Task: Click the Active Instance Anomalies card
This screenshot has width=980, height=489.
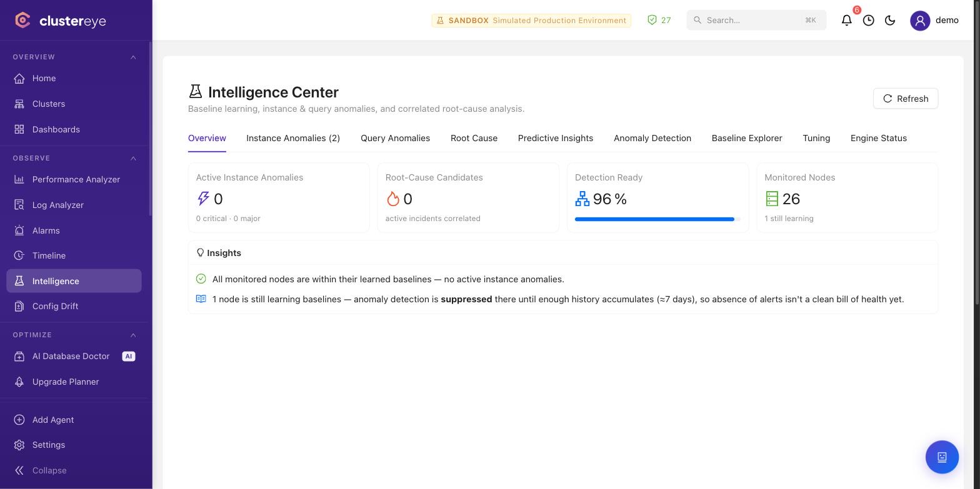Action: pos(279,198)
